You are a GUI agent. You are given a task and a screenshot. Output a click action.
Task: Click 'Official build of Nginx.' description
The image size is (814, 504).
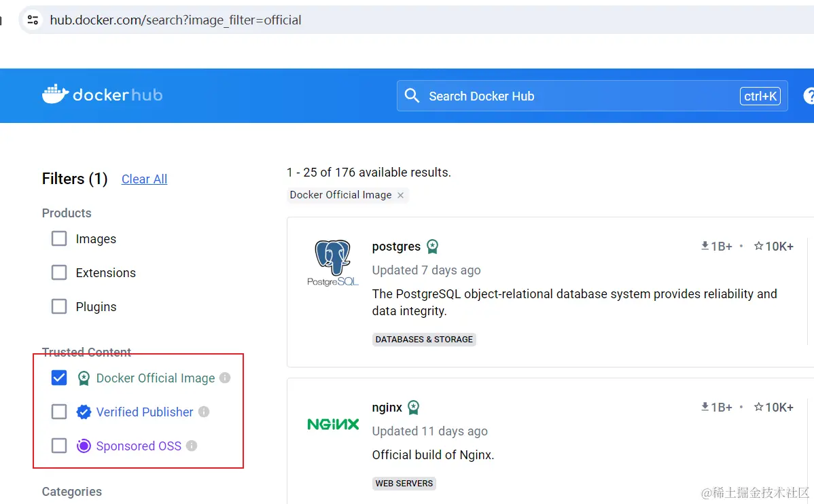(433, 455)
